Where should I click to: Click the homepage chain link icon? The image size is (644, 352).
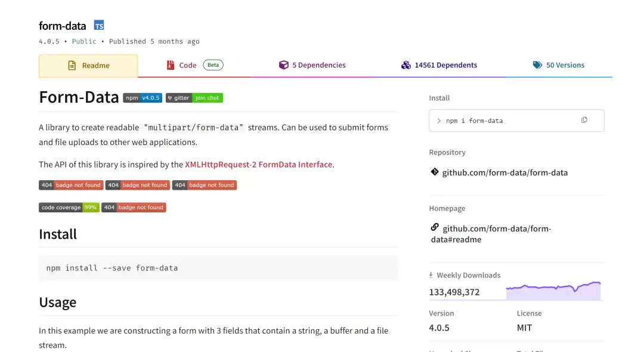tap(435, 227)
